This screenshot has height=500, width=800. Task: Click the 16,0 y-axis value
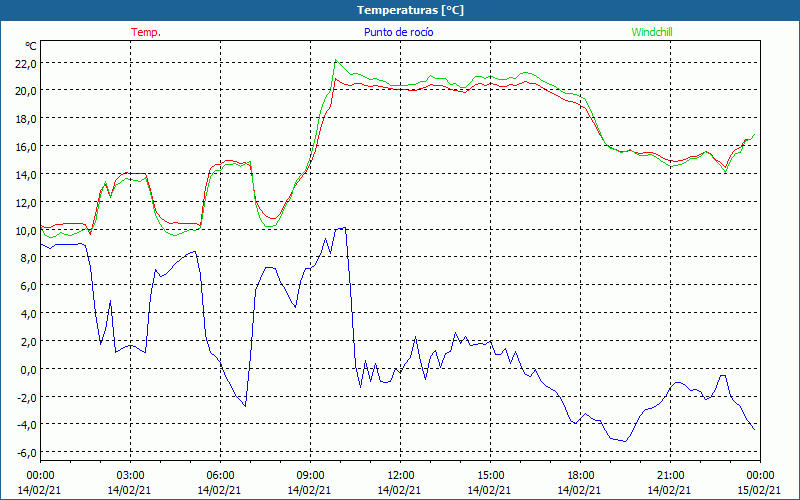(27, 146)
